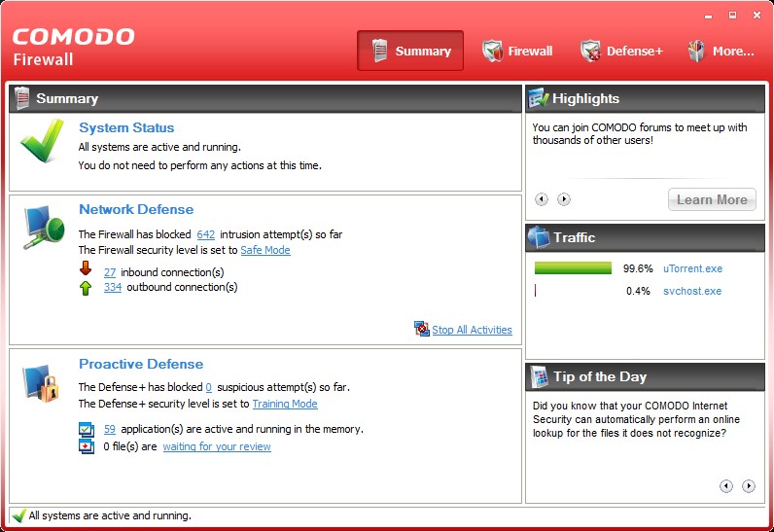Click the files waiting review icon

pyautogui.click(x=87, y=445)
